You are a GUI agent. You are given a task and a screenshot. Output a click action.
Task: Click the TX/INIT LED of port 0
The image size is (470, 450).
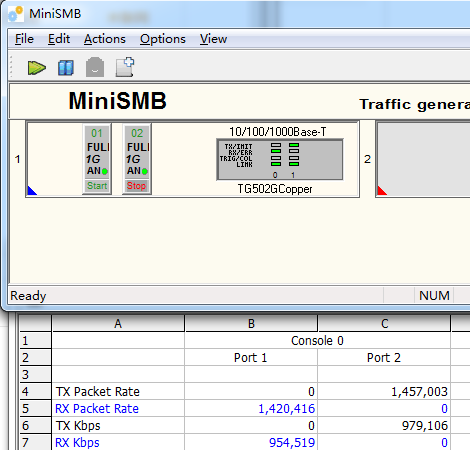click(276, 145)
